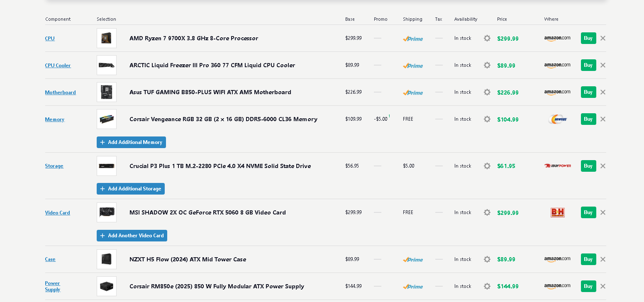Click the Prime shipping icon for the Power Supply
This screenshot has height=302, width=644.
tap(413, 287)
